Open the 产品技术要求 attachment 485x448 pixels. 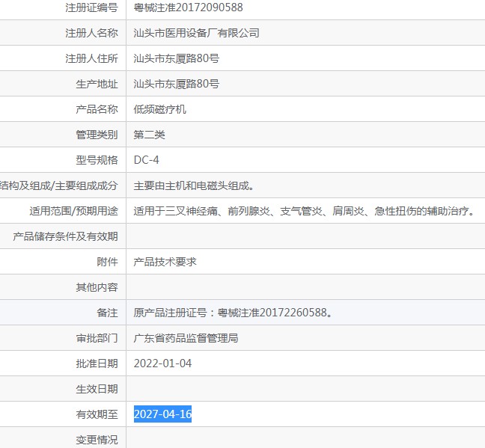(x=165, y=262)
